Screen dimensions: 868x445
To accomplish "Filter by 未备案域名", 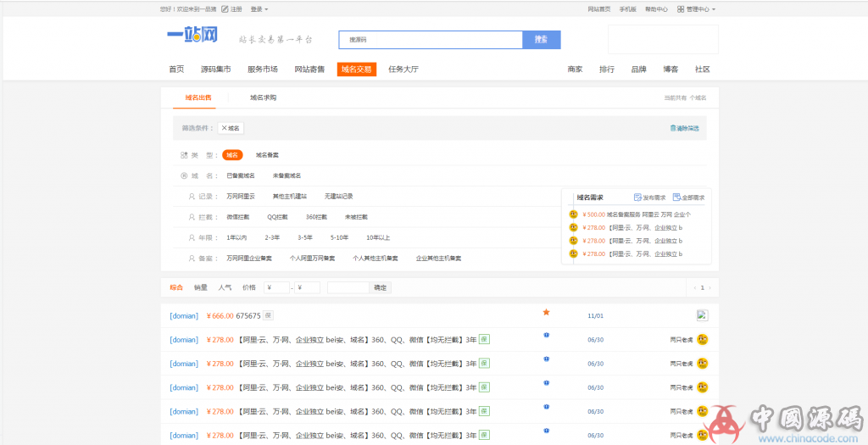I will [x=287, y=176].
